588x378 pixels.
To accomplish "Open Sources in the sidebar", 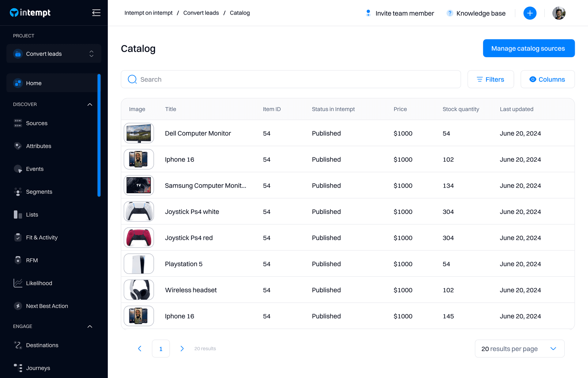I will pos(37,123).
